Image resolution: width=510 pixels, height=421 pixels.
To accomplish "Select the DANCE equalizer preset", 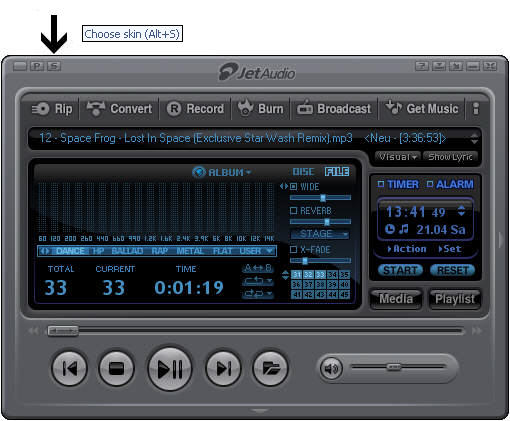I will pyautogui.click(x=70, y=251).
